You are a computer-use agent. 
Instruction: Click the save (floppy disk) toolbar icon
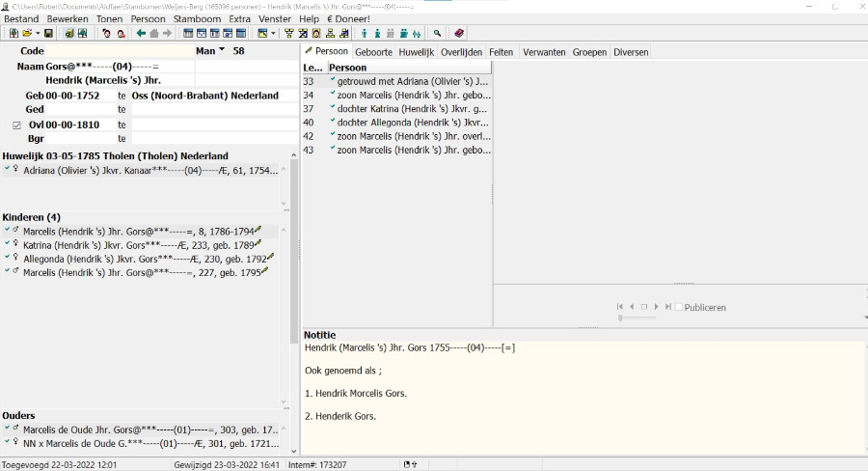pos(48,34)
